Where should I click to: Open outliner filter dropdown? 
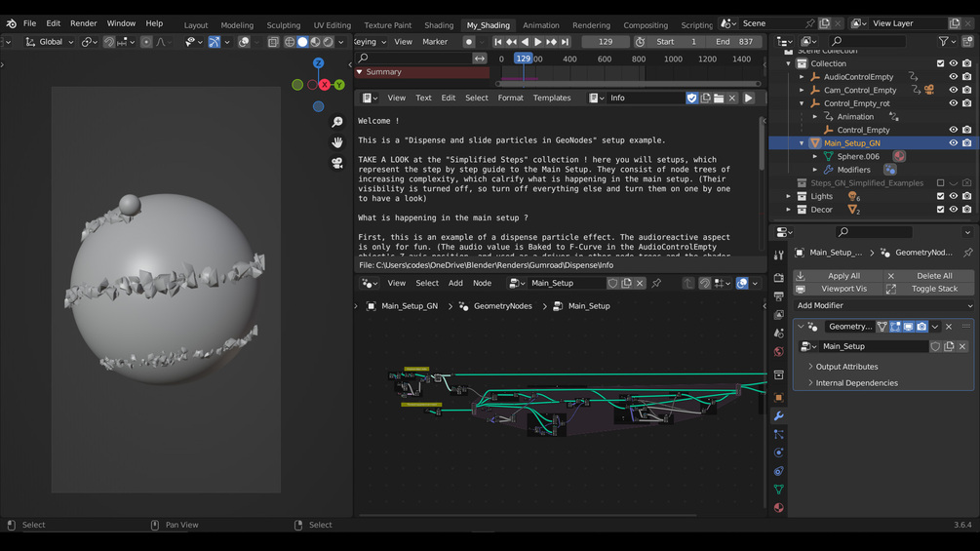coord(947,41)
